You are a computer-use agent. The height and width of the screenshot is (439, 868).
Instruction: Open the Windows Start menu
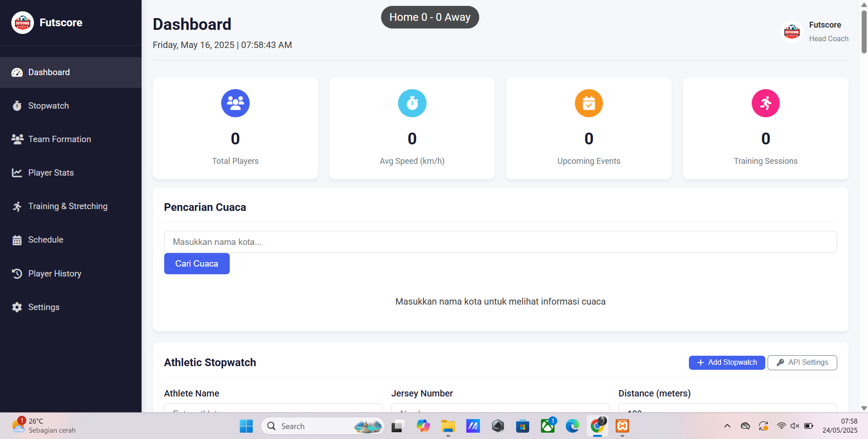246,426
